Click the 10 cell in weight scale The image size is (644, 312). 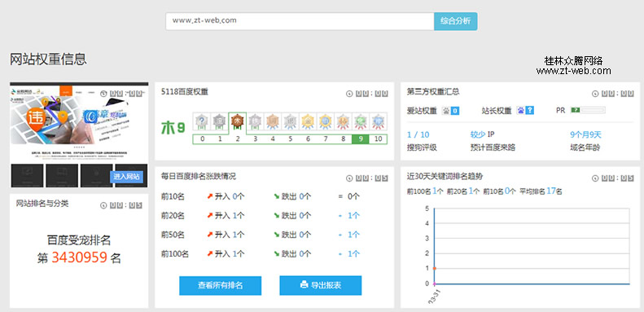pos(379,139)
